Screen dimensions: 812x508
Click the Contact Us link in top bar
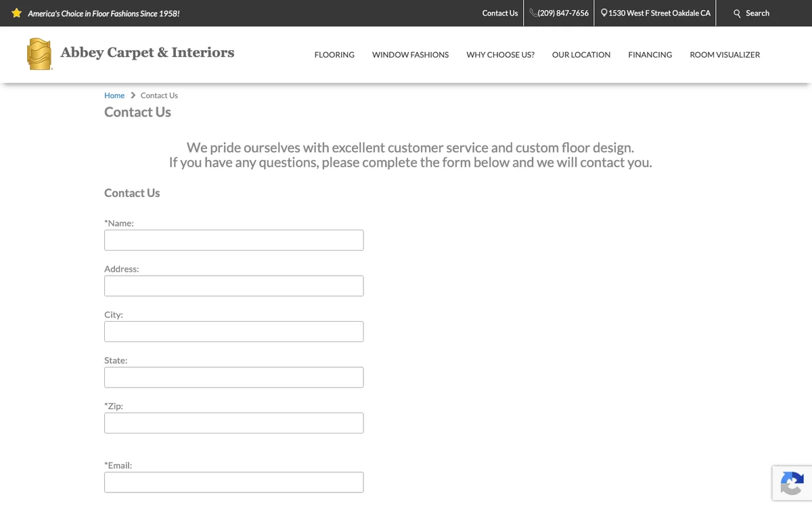pos(500,13)
